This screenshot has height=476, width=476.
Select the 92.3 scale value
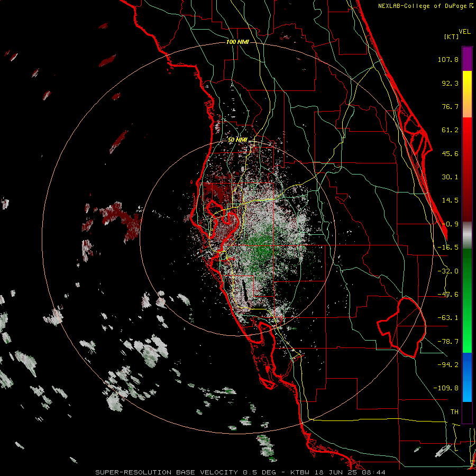[x=450, y=83]
